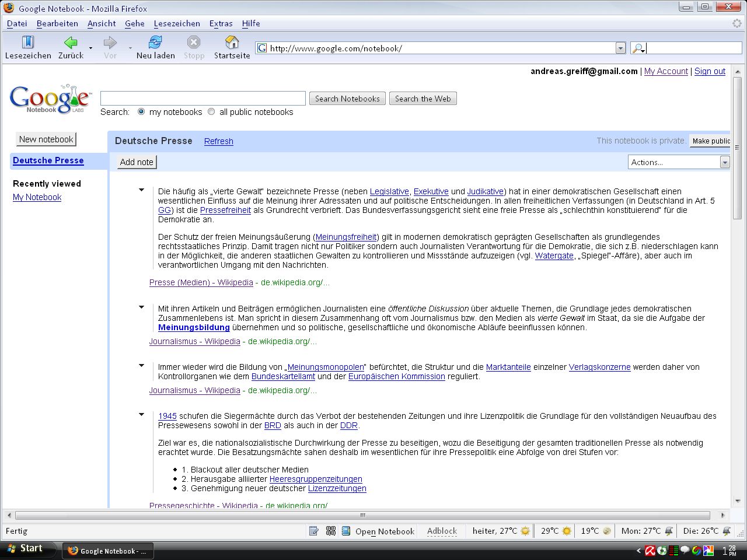Collapse the 'vierte Gewalt' Presse note
The image size is (747, 560).
[141, 190]
